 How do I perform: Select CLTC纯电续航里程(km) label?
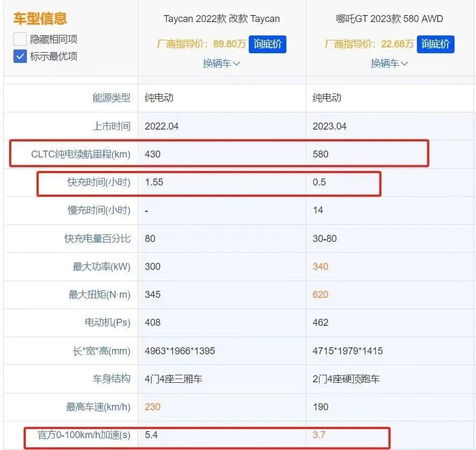[x=81, y=154]
